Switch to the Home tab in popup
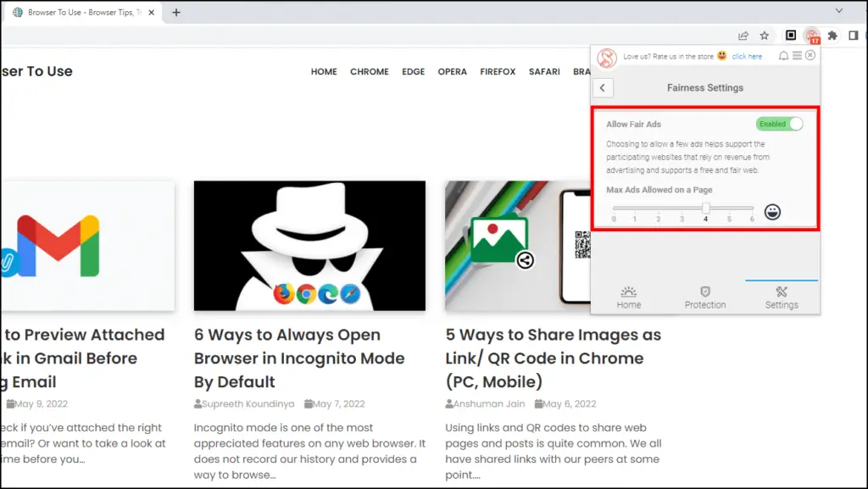 (629, 297)
